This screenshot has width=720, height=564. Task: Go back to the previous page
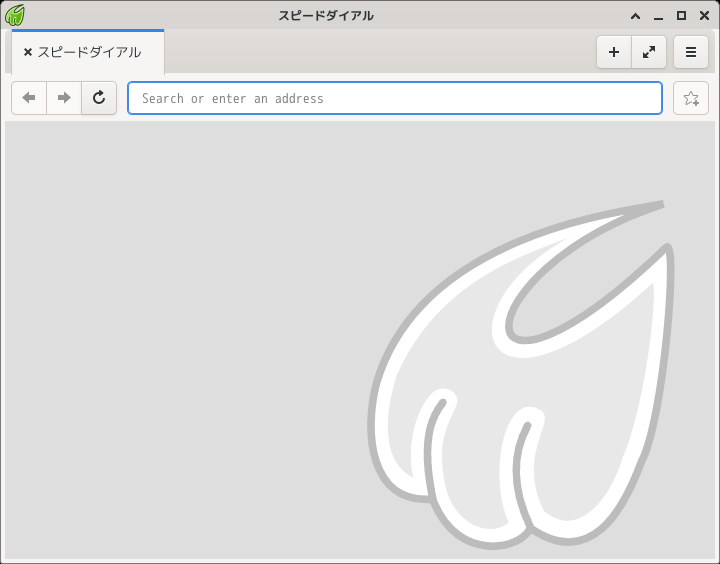(x=29, y=98)
